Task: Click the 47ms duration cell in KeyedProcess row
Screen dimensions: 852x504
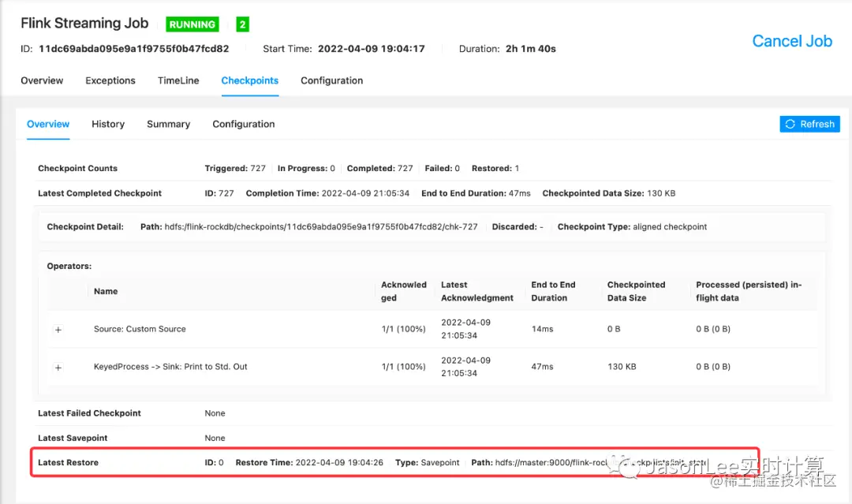Action: click(x=542, y=367)
